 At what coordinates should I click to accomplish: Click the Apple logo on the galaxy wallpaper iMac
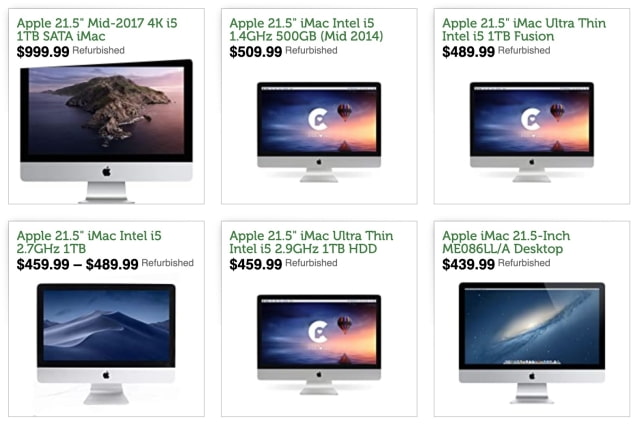tap(531, 376)
